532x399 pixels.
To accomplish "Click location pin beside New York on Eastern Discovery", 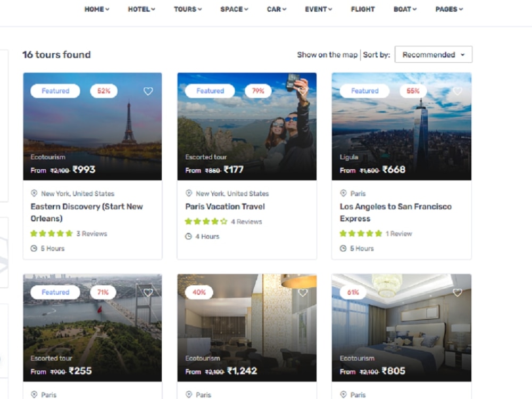I will tap(34, 194).
